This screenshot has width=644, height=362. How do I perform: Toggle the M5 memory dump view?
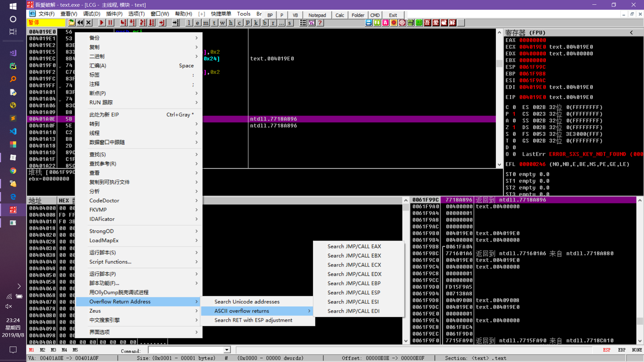pyautogui.click(x=75, y=350)
